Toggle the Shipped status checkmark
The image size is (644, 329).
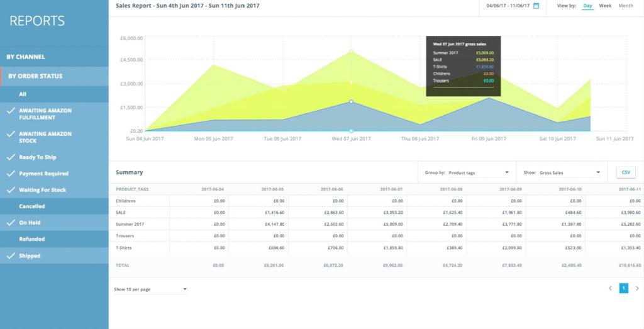[x=11, y=256]
